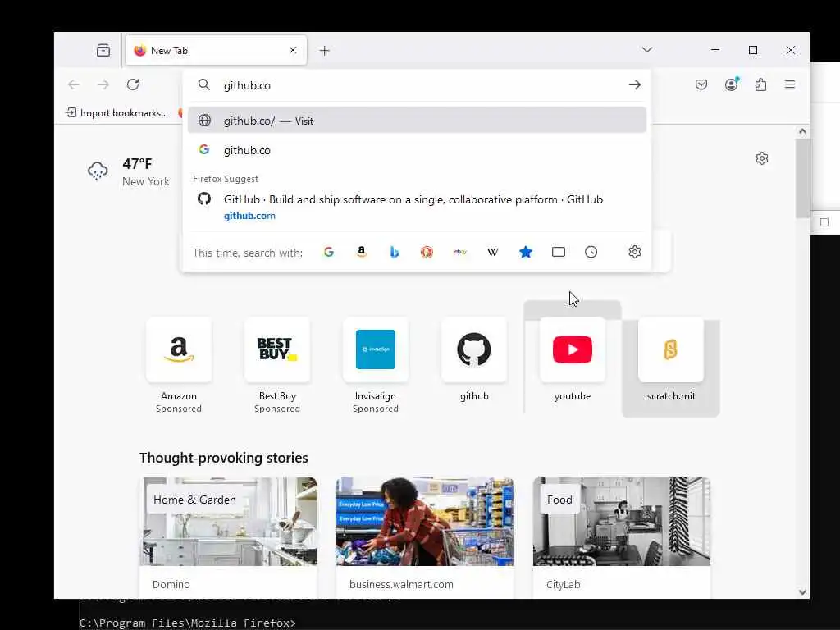Search in History with clock icon

point(591,253)
